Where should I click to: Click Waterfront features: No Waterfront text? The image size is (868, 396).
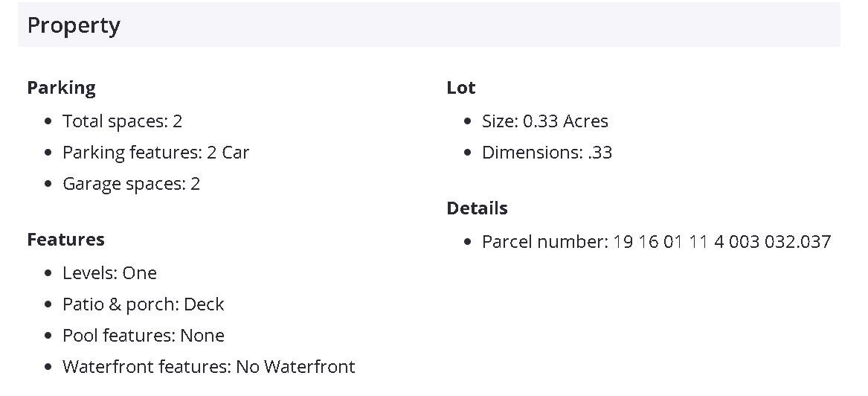208,367
